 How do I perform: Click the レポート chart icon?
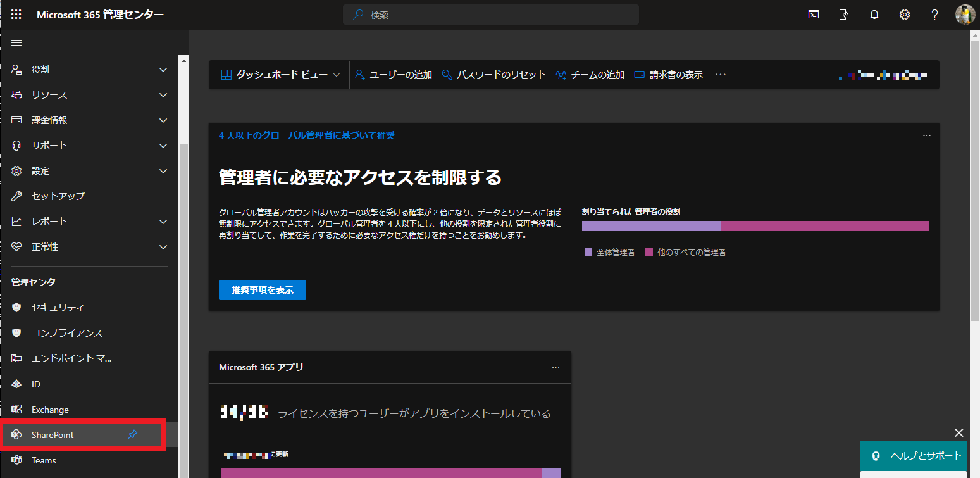(17, 222)
